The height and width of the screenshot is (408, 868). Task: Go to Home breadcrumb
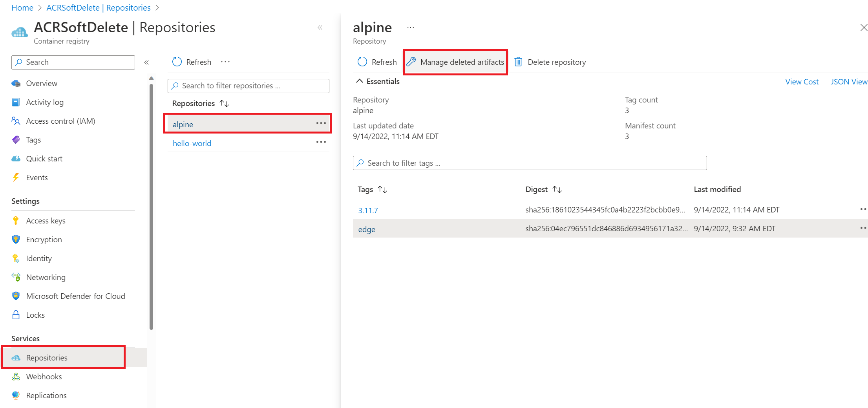(x=22, y=8)
